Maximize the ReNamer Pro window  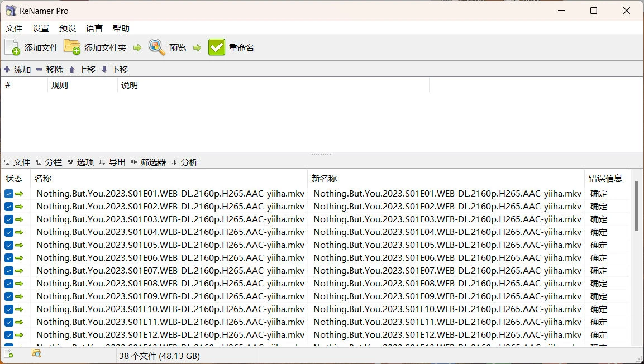click(594, 11)
